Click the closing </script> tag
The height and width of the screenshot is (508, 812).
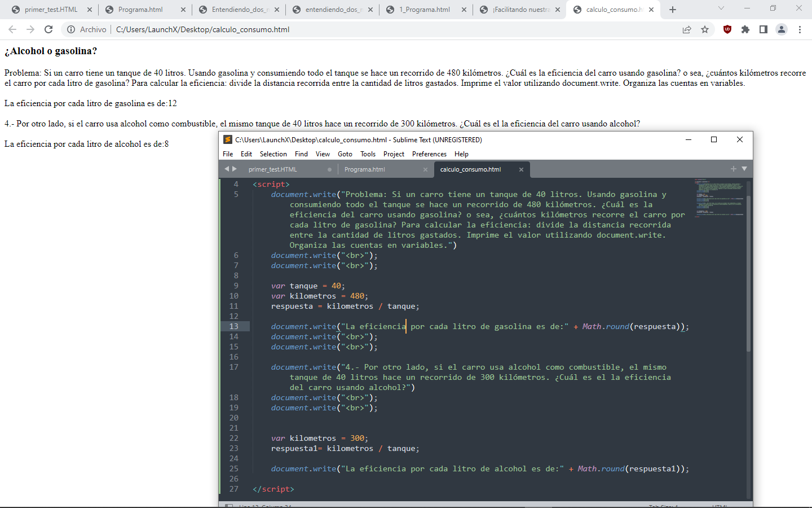(x=273, y=489)
